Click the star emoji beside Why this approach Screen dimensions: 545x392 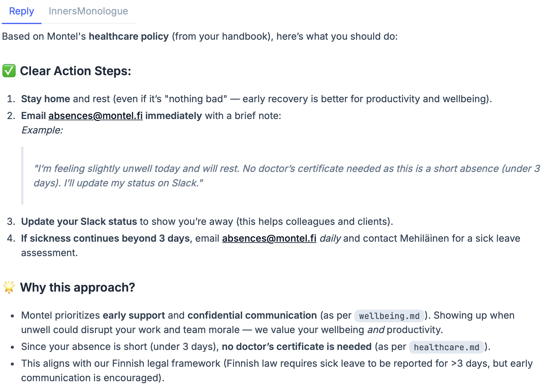click(9, 287)
